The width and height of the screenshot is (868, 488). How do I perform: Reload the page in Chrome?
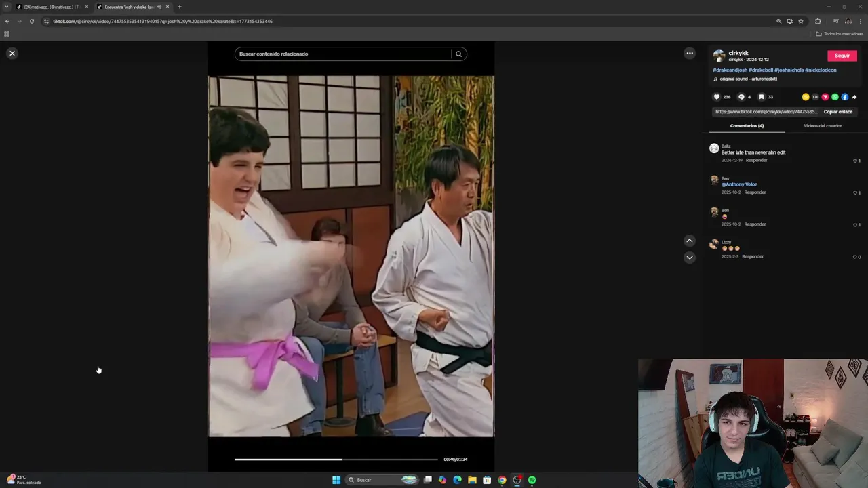click(x=31, y=21)
